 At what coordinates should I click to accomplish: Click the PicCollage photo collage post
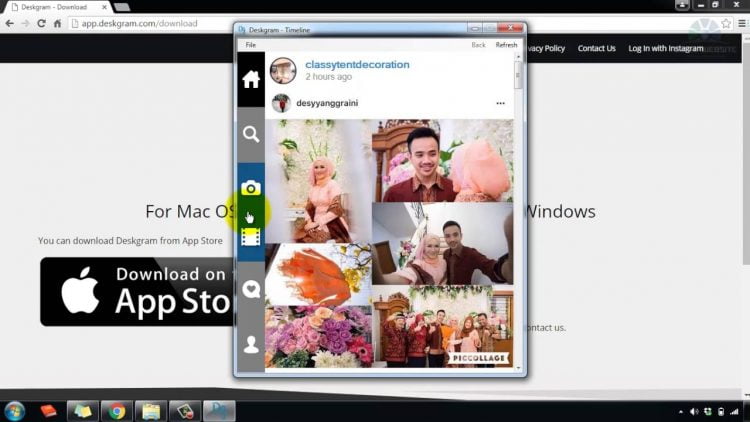tap(389, 243)
